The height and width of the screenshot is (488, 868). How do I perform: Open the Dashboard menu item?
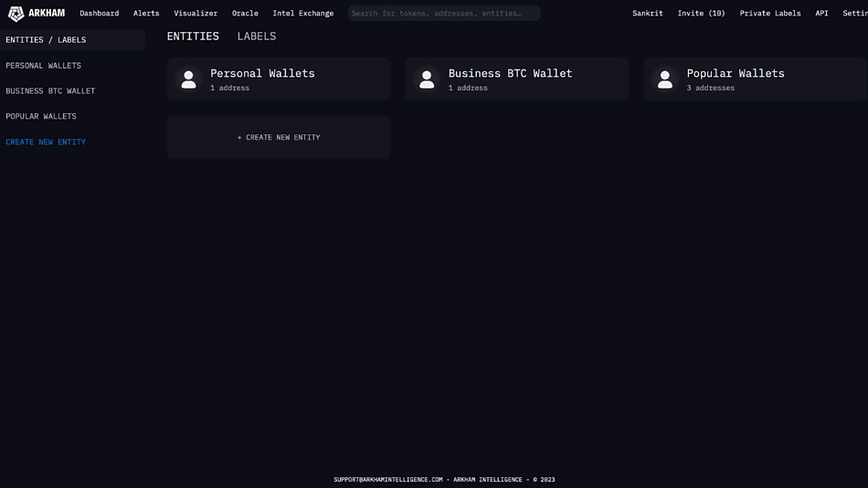[99, 14]
